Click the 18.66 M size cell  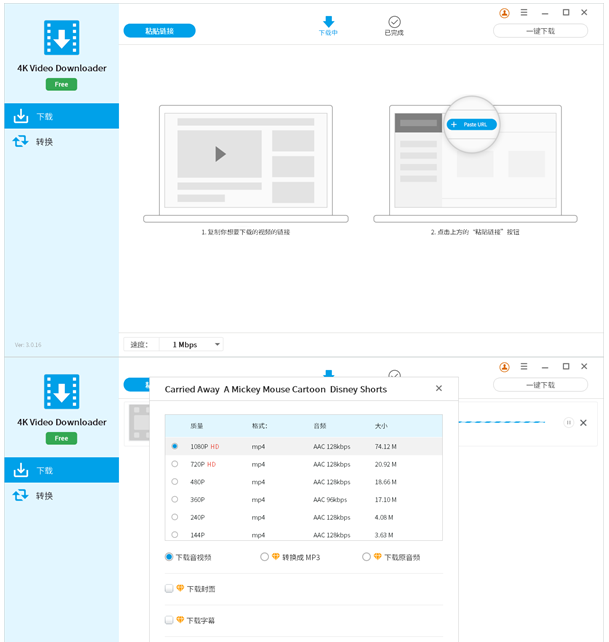[x=385, y=482]
